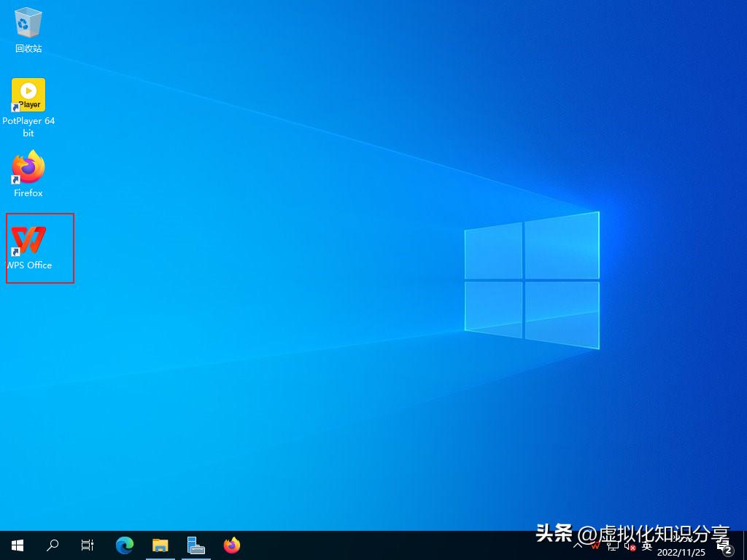Toggle Task View on the taskbar

[x=88, y=545]
